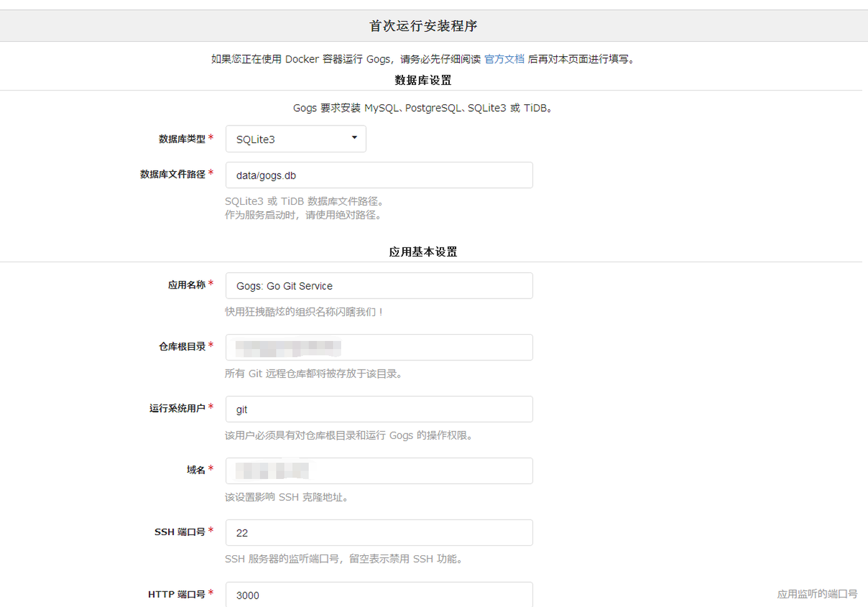The width and height of the screenshot is (868, 607).
Task: Click the 域名 label
Action: pyautogui.click(x=196, y=470)
